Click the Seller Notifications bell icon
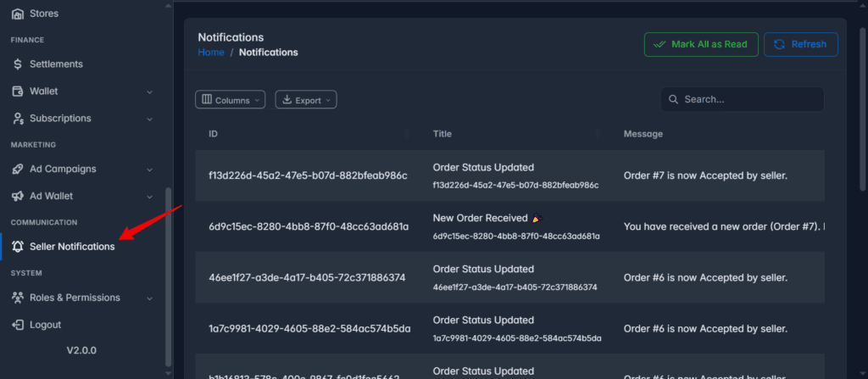 [18, 247]
